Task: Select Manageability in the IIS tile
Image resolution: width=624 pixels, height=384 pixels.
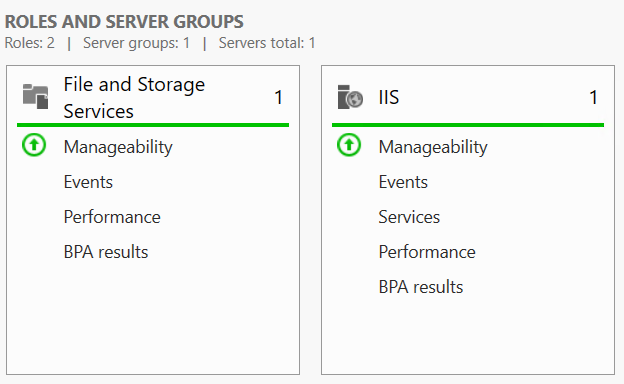Action: [x=433, y=148]
